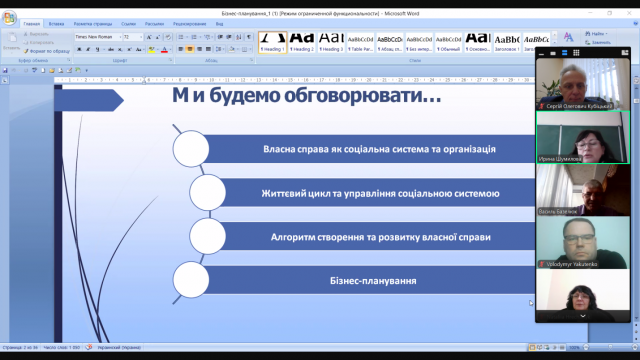Viewport: 640px width, 360px height.
Task: Open the Разметка страницы ribbon tab
Action: pyautogui.click(x=93, y=24)
